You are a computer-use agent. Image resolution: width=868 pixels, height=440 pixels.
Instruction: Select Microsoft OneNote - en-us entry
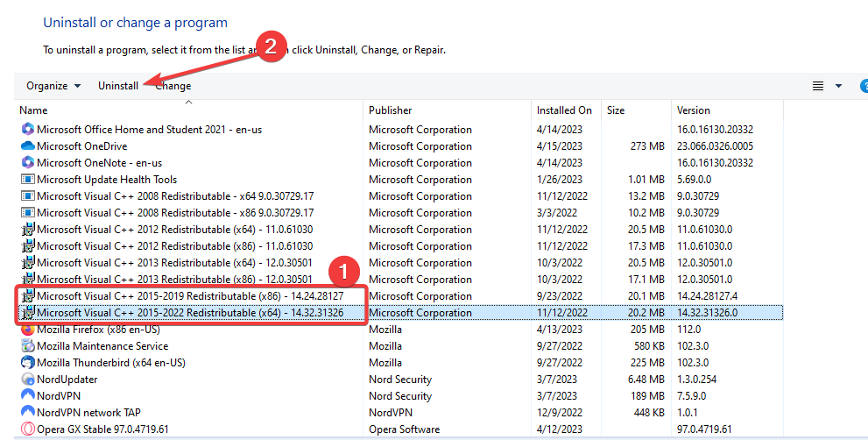(100, 162)
